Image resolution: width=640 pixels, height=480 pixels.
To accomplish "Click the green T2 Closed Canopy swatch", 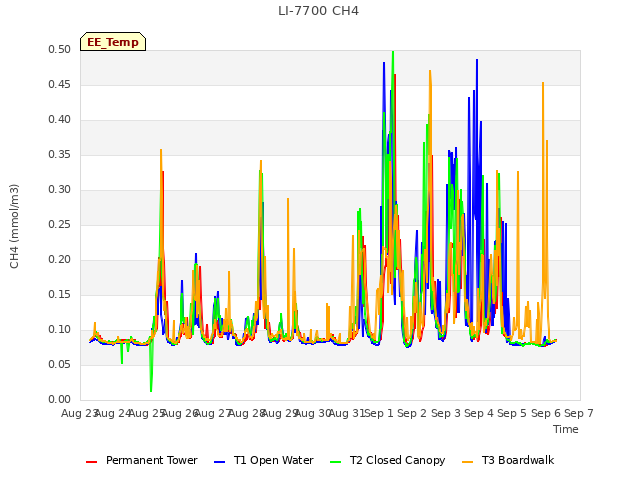I will click(335, 462).
